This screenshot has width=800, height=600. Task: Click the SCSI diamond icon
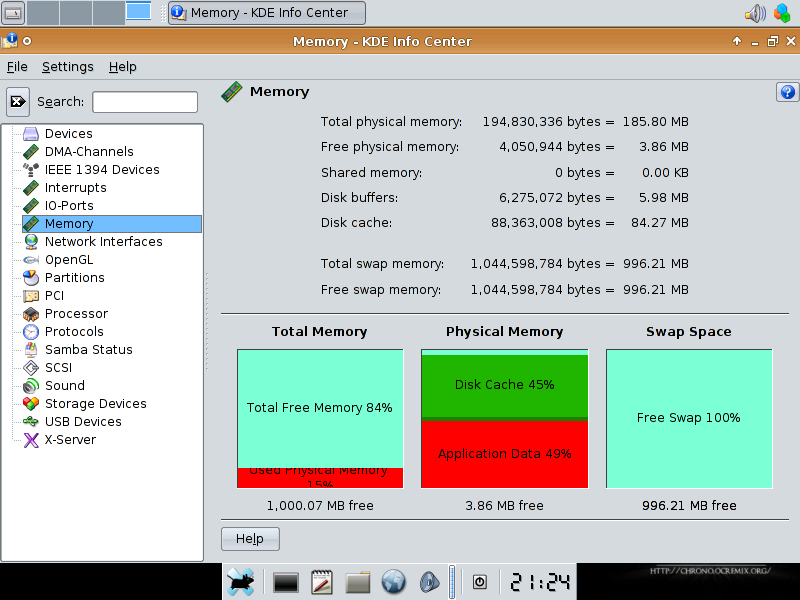point(31,368)
